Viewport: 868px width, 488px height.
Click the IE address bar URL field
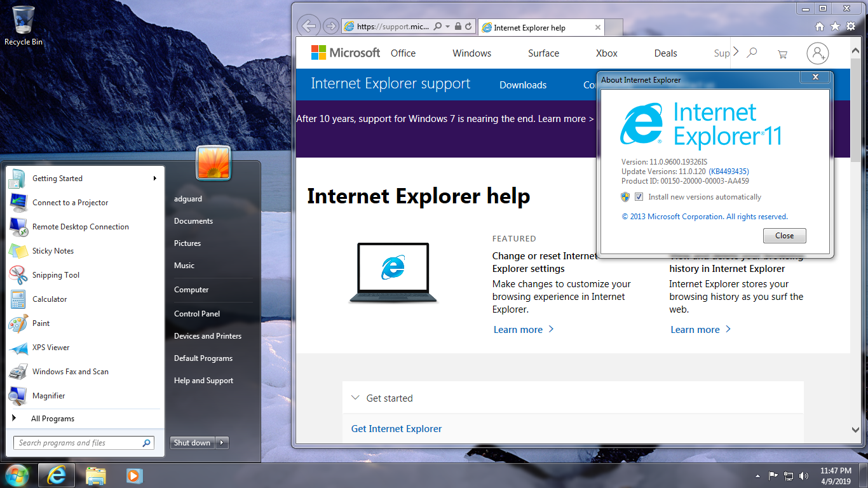(394, 27)
